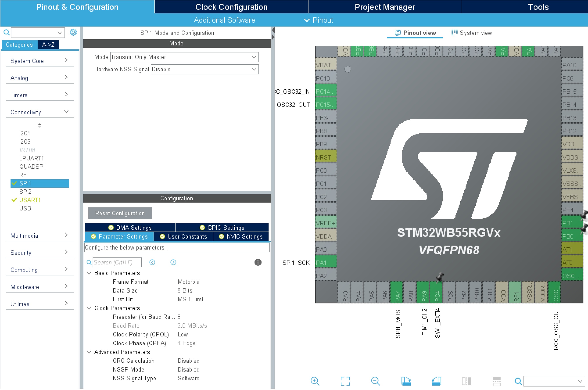Go to next search result arrow
Image resolution: width=588 pixels, height=390 pixels.
[173, 262]
